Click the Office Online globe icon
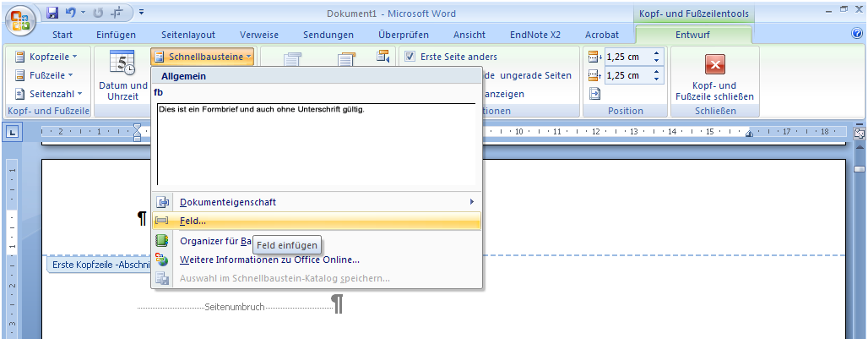This screenshot has width=868, height=339. (162, 260)
